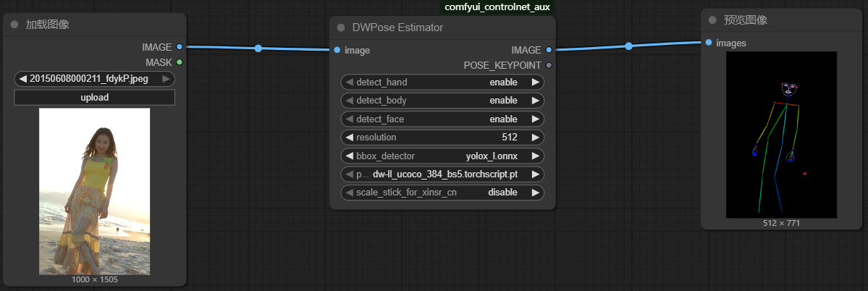Collapse the 加载图像 node via title dot
868x291 pixels.
coord(14,25)
